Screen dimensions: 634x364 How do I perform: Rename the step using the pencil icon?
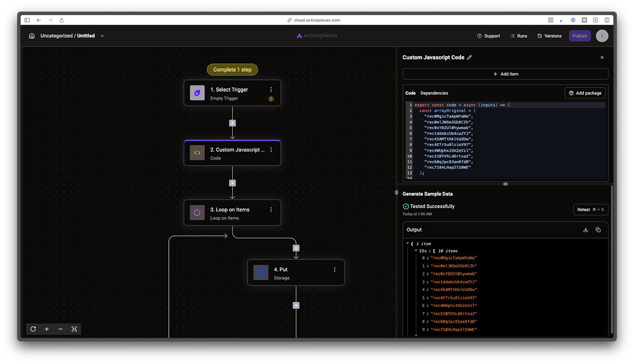pyautogui.click(x=469, y=57)
